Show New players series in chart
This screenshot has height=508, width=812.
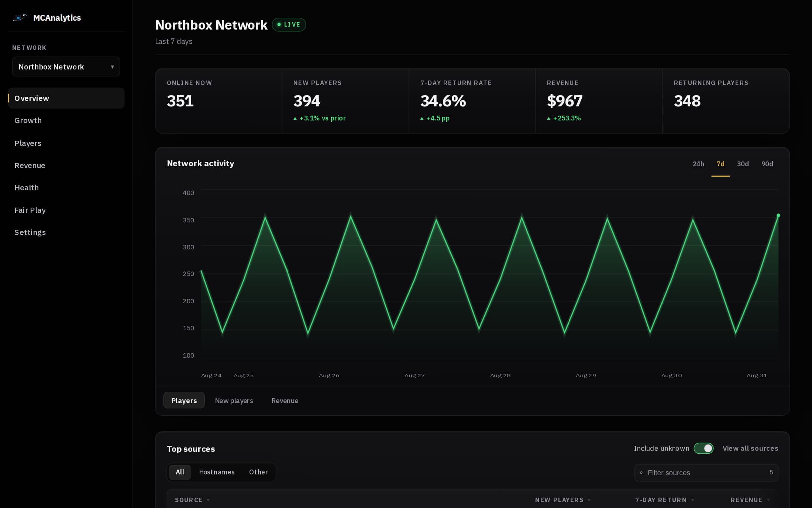click(x=234, y=400)
